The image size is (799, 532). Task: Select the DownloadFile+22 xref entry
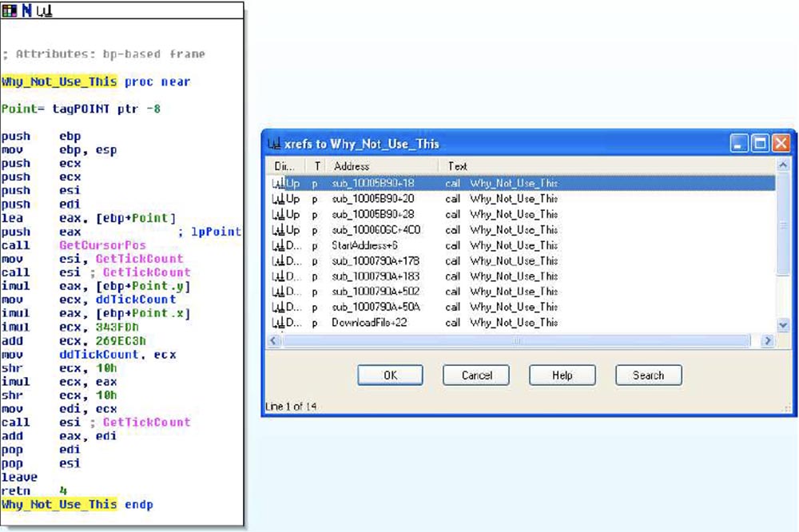(369, 323)
